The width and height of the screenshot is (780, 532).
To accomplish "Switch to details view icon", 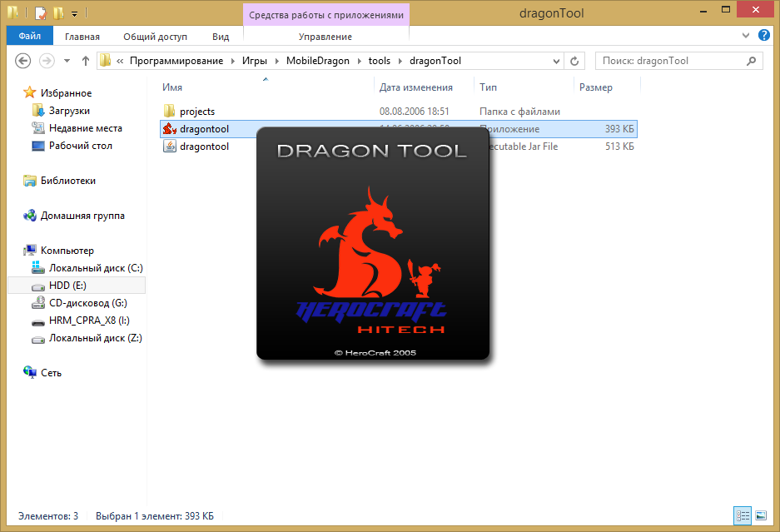I will click(743, 515).
